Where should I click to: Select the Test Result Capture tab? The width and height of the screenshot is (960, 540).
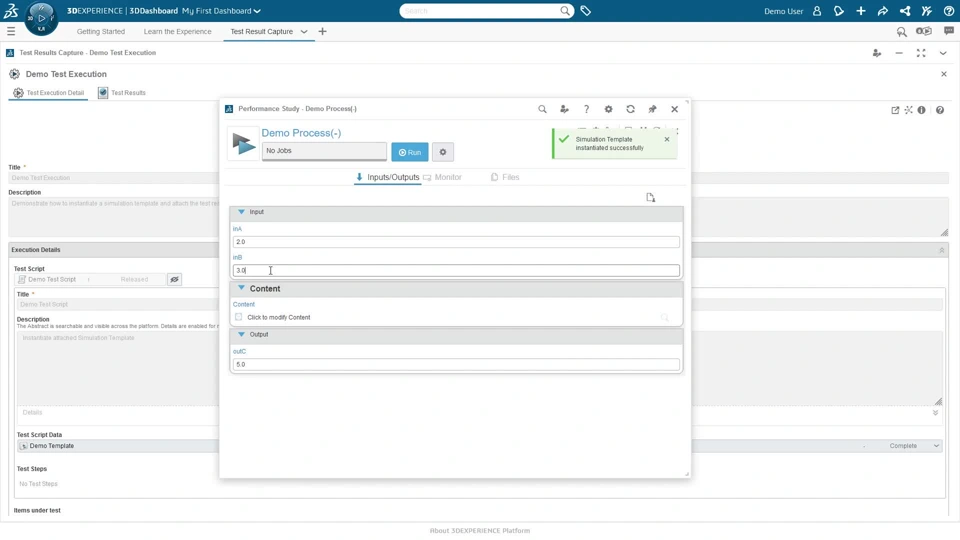coord(261,31)
